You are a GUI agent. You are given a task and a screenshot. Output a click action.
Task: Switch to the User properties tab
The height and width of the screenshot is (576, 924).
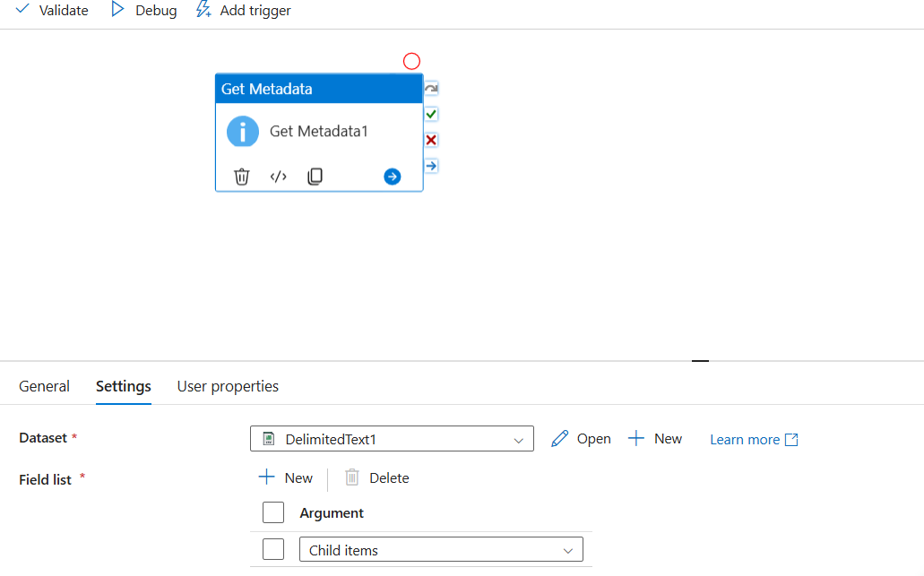[x=227, y=386]
